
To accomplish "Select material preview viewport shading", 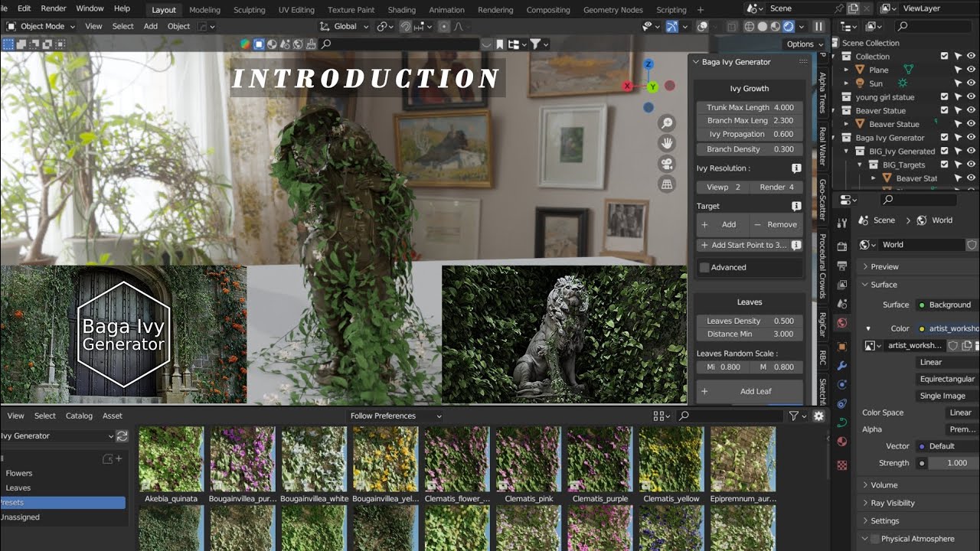I will pos(776,26).
